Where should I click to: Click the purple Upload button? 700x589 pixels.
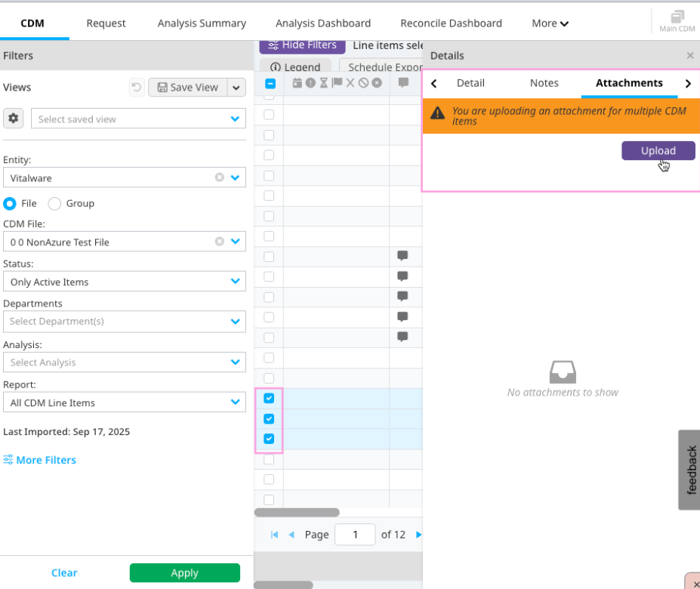(x=658, y=150)
